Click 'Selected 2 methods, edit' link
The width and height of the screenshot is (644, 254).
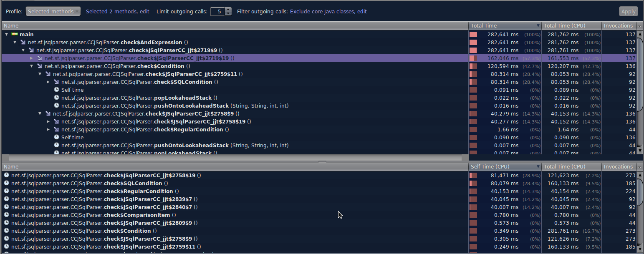pyautogui.click(x=117, y=12)
